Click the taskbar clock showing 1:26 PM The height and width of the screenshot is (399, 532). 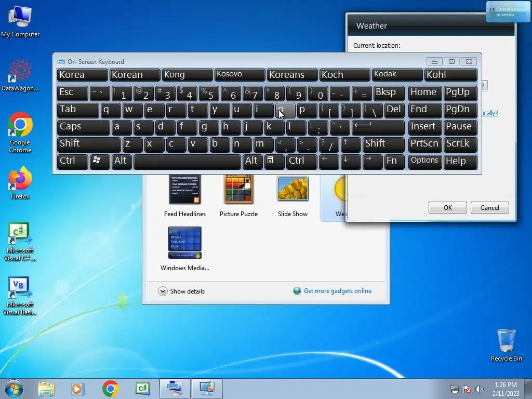pyautogui.click(x=506, y=389)
